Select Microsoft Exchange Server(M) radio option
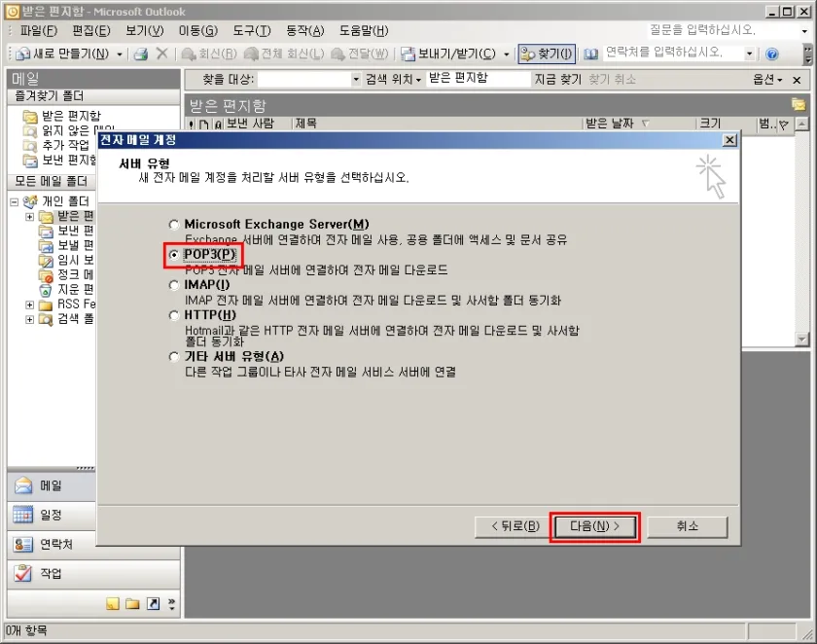 [x=173, y=225]
